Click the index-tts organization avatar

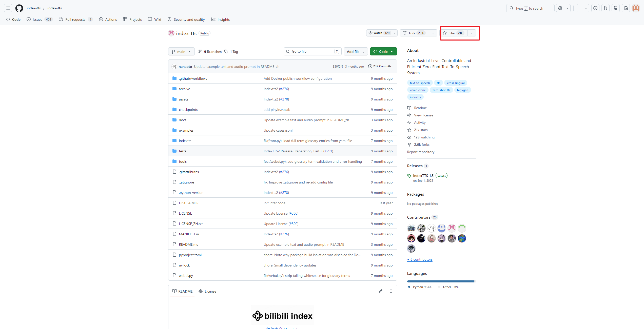pos(171,33)
